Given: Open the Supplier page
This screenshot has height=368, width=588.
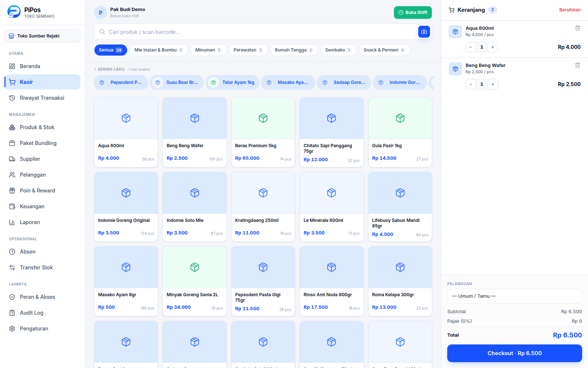Looking at the screenshot, I should [42, 159].
